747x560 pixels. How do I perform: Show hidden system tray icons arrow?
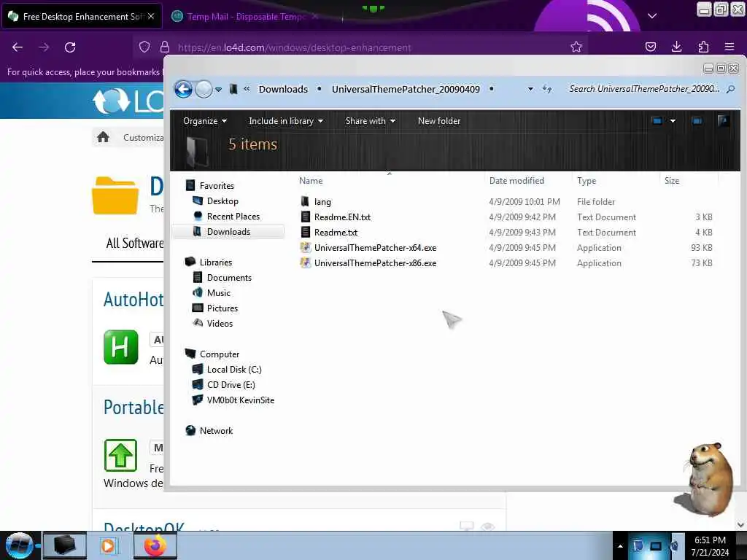pos(620,545)
